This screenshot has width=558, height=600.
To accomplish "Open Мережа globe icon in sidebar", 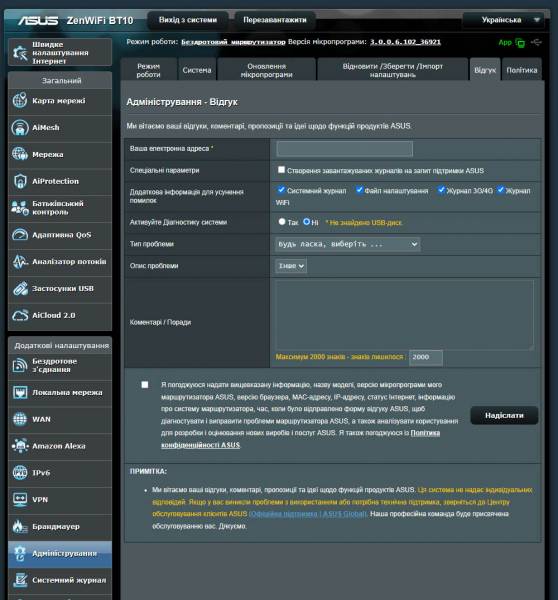I will click(x=20, y=154).
